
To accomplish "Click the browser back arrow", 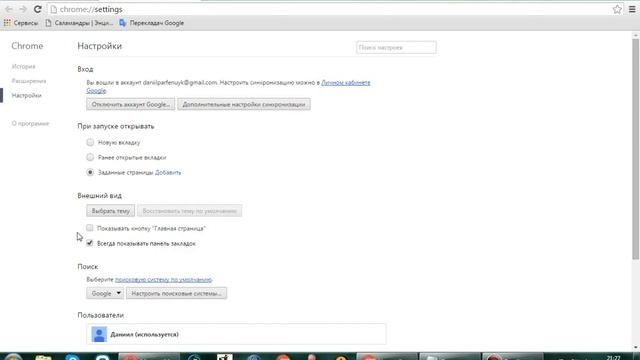I will (8, 9).
